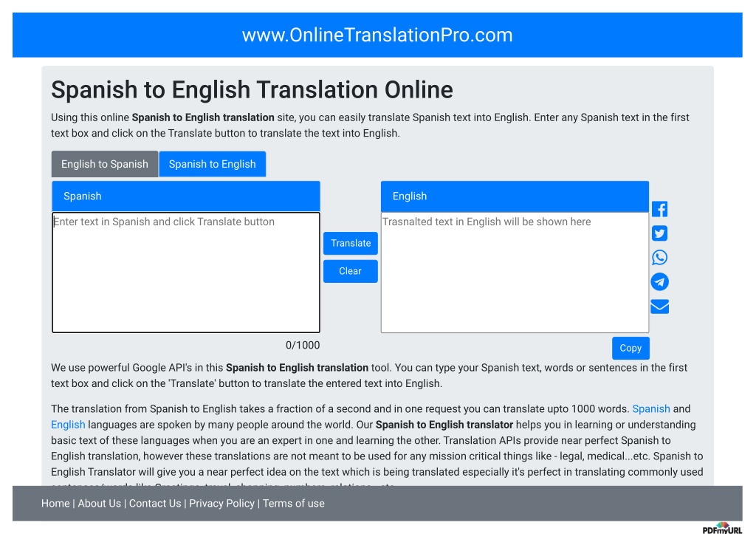
Task: Click the PDFmyURL logo
Action: pos(722,529)
